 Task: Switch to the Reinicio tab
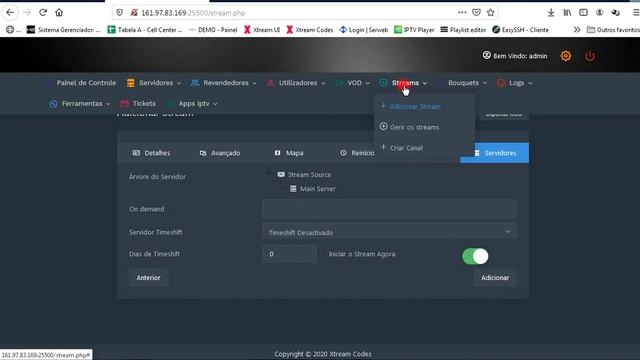[x=357, y=153]
